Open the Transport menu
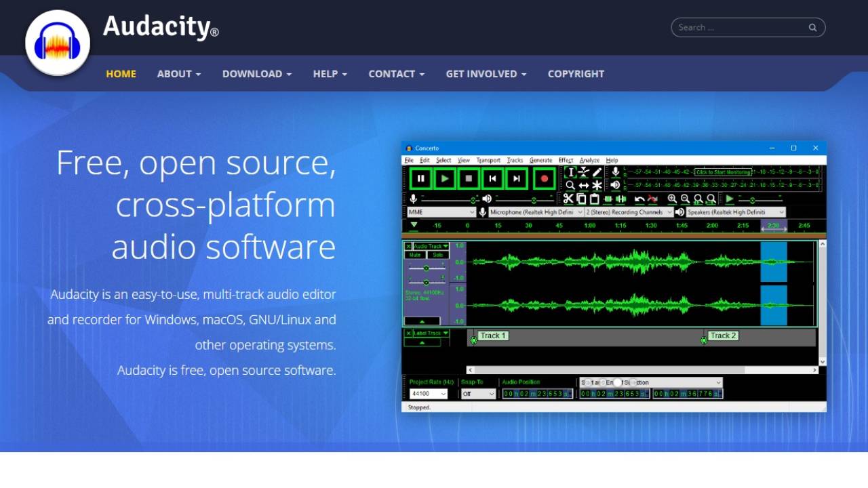 488,161
